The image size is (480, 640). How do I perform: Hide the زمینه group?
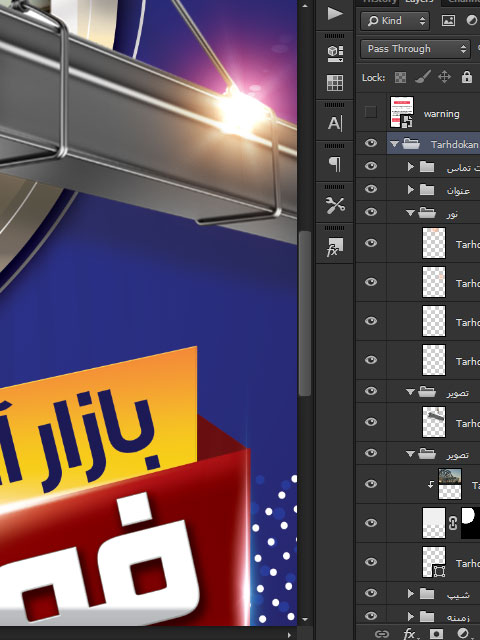coord(371,616)
